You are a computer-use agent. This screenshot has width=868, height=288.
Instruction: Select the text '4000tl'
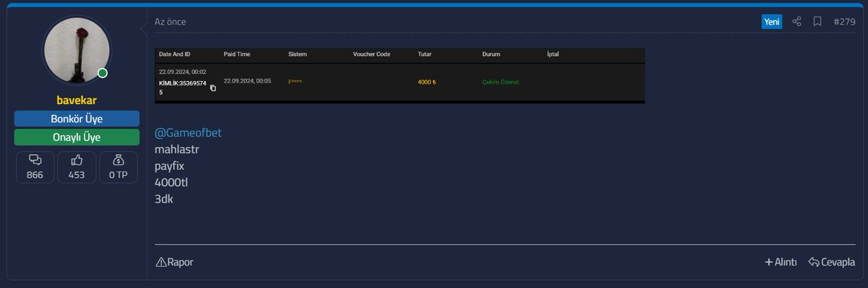click(x=171, y=182)
